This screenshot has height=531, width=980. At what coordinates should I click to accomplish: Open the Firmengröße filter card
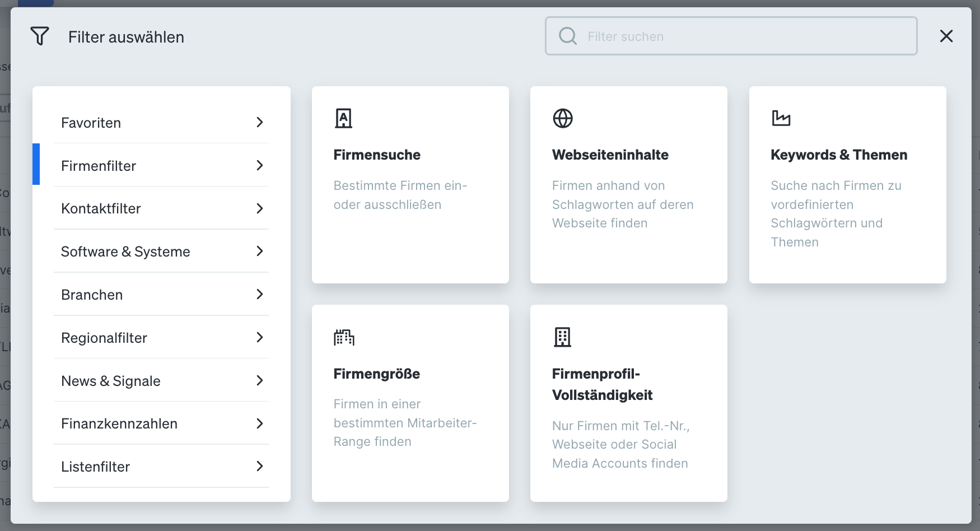pos(410,402)
